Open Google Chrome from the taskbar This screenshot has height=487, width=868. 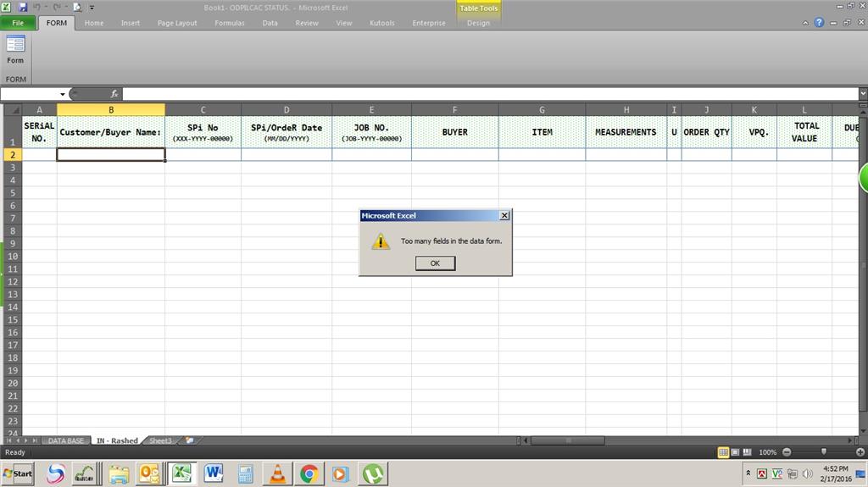point(309,473)
